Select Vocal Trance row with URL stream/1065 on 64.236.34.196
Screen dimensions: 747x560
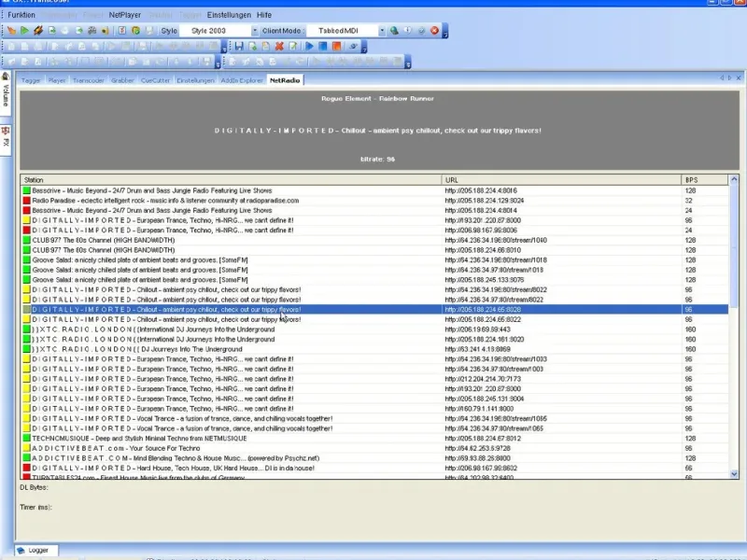375,418
